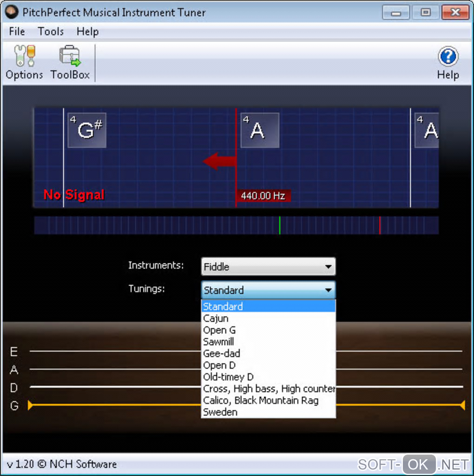Choose Cross, High bass, High counter tuning

269,389
